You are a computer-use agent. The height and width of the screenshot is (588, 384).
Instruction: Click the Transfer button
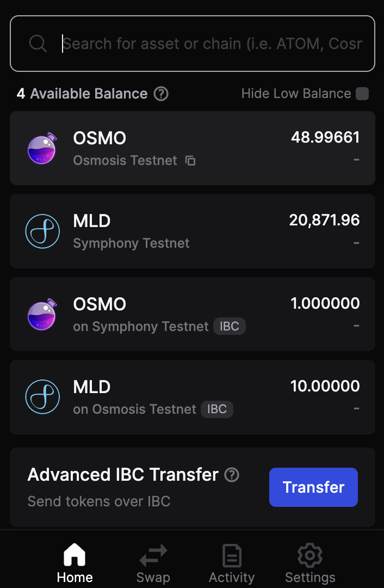pyautogui.click(x=313, y=487)
